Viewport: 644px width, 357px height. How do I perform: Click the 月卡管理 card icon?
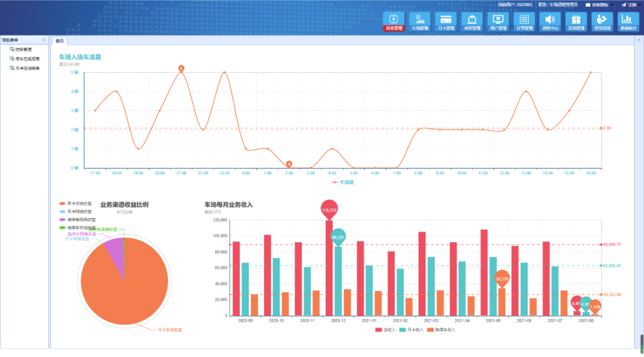click(446, 21)
